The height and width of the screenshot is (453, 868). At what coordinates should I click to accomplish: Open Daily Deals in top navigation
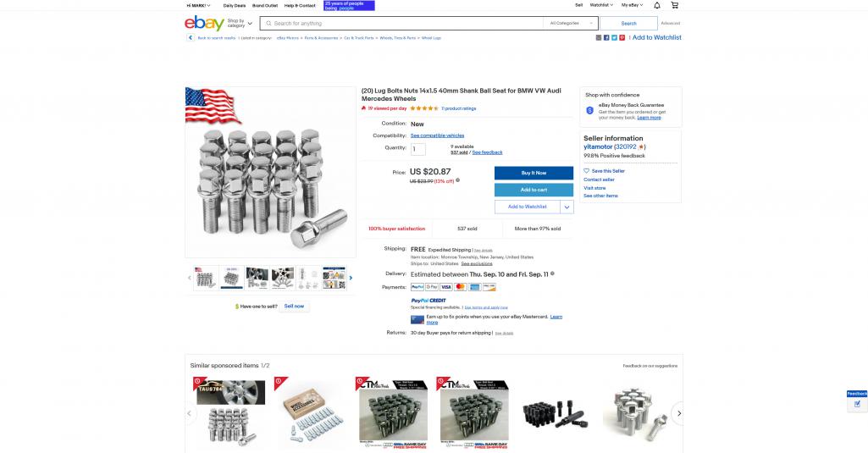235,6
